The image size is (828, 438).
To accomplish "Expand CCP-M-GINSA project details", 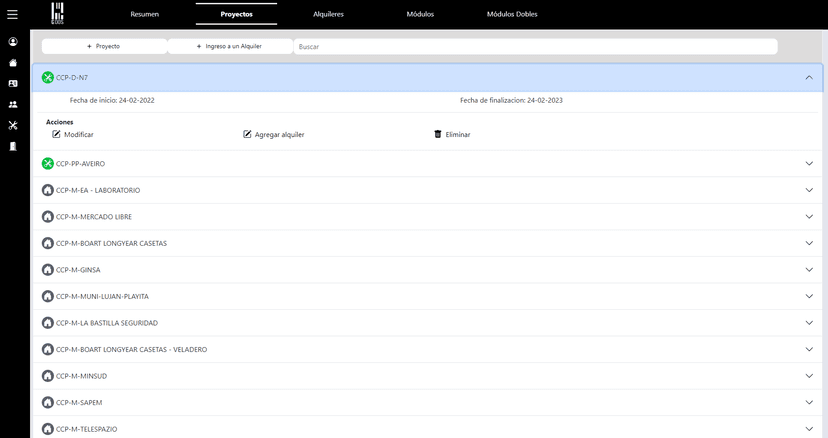I will tap(809, 270).
